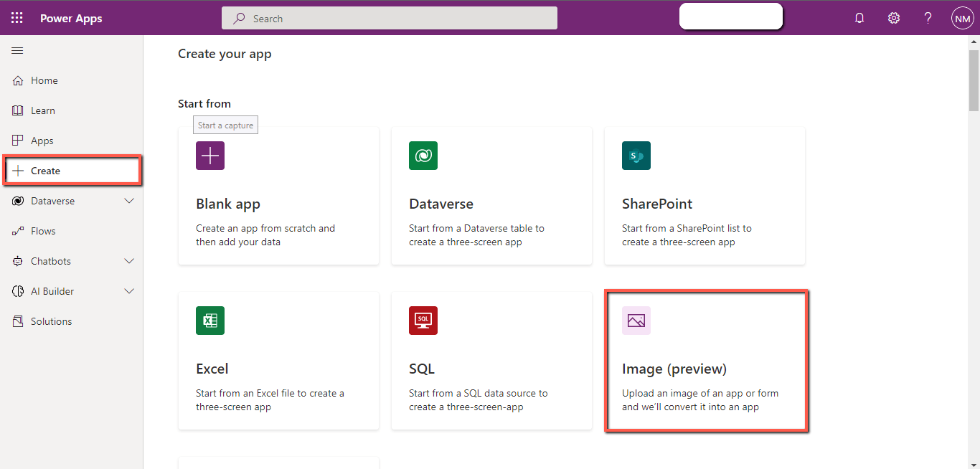
Task: Click the SQL card title
Action: click(422, 369)
